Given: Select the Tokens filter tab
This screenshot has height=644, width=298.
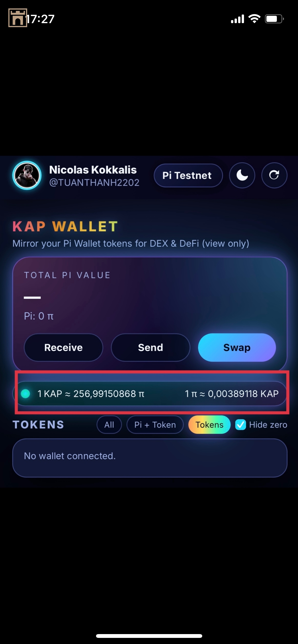Looking at the screenshot, I should 209,425.
